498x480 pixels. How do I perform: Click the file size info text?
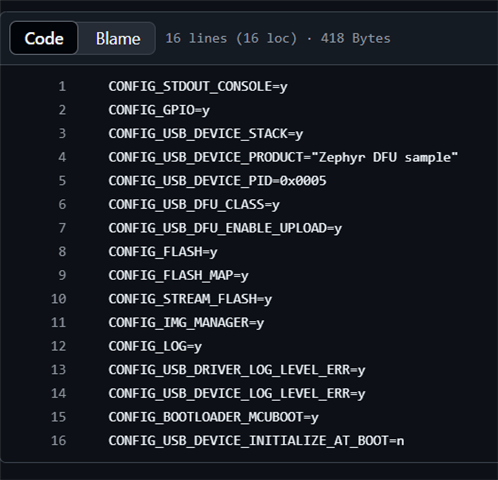coord(278,38)
